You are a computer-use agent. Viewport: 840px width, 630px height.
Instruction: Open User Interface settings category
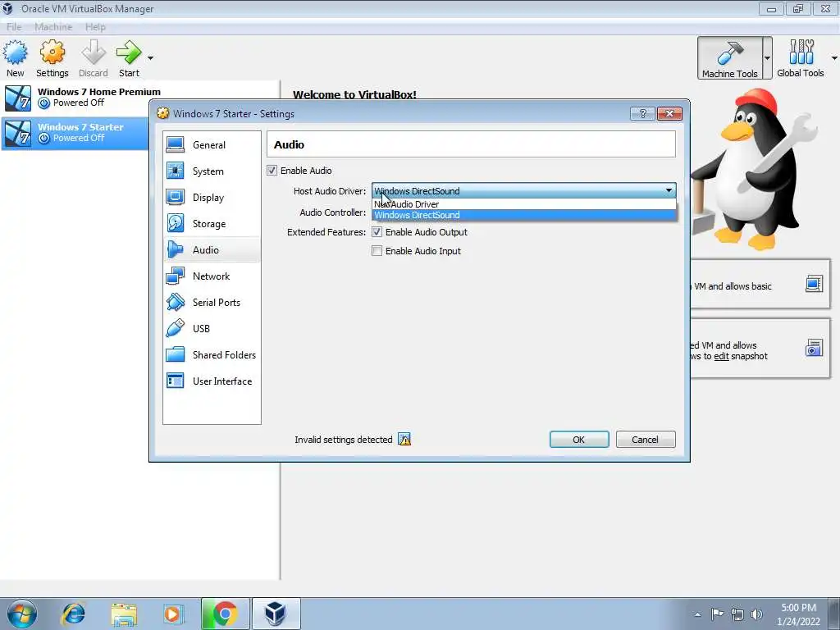212,381
